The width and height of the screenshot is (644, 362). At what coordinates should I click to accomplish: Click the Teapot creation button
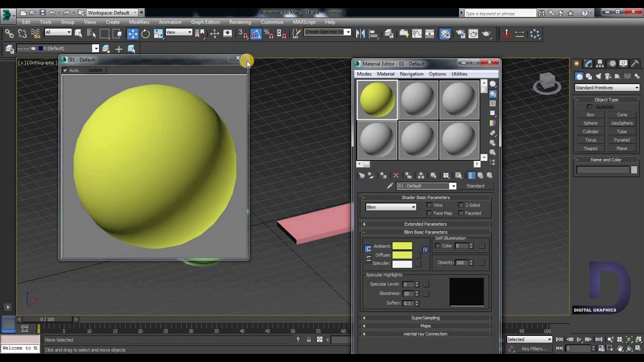click(590, 148)
